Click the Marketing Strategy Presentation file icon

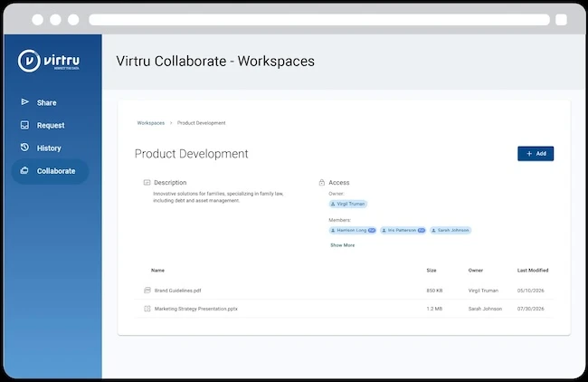click(147, 309)
